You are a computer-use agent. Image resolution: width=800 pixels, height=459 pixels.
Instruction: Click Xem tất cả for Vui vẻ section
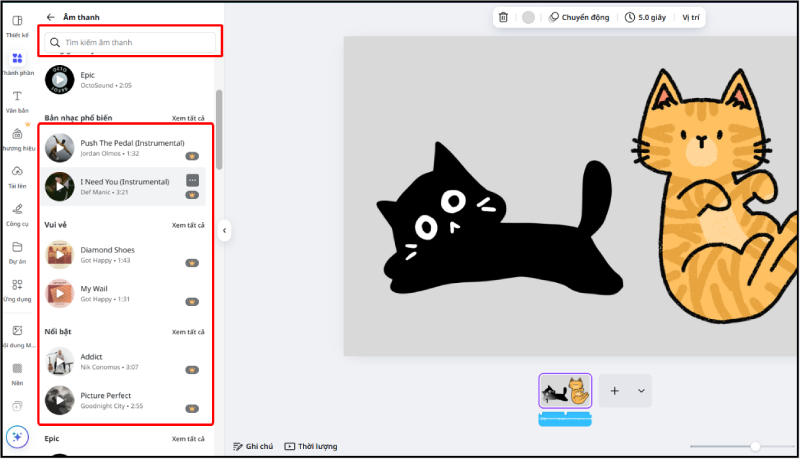point(187,225)
